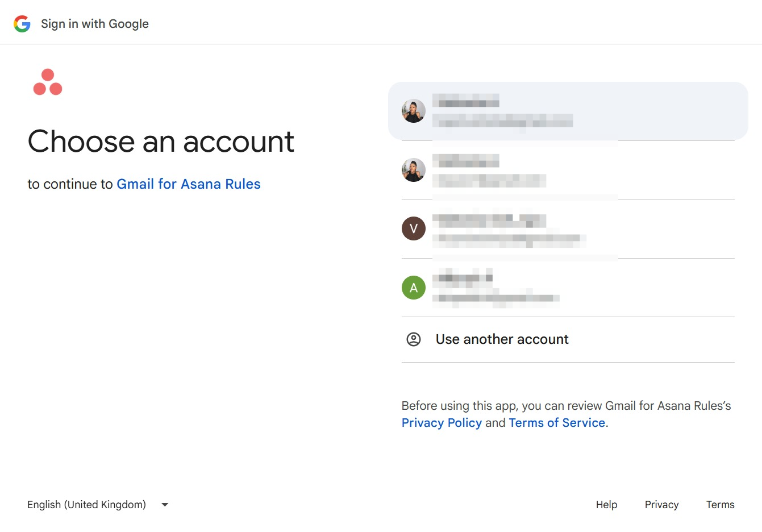This screenshot has width=762, height=532.
Task: Open the English (United Kingdom) language dropdown
Action: (x=98, y=505)
